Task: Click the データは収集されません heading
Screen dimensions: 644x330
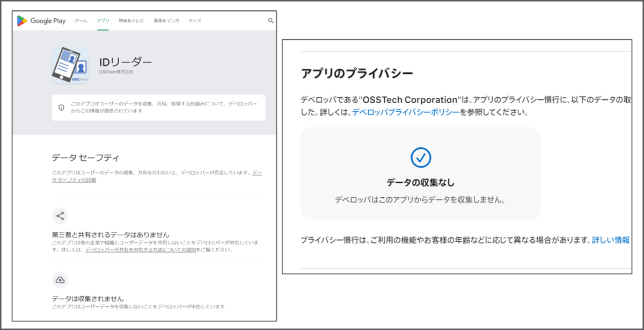Action: [x=87, y=298]
